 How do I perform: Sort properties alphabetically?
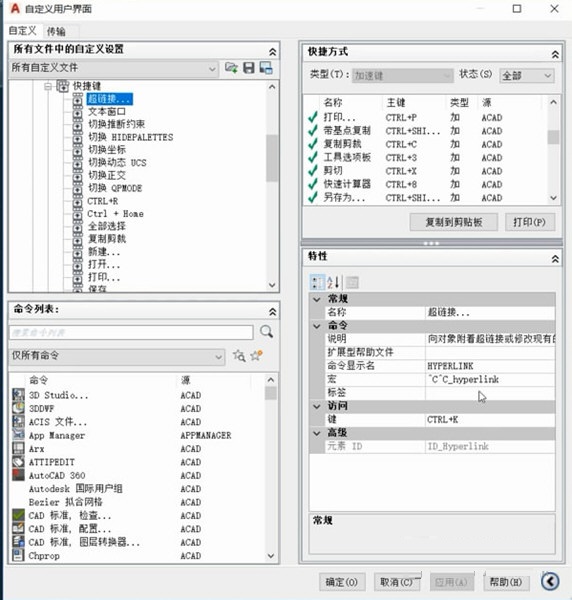[x=333, y=282]
